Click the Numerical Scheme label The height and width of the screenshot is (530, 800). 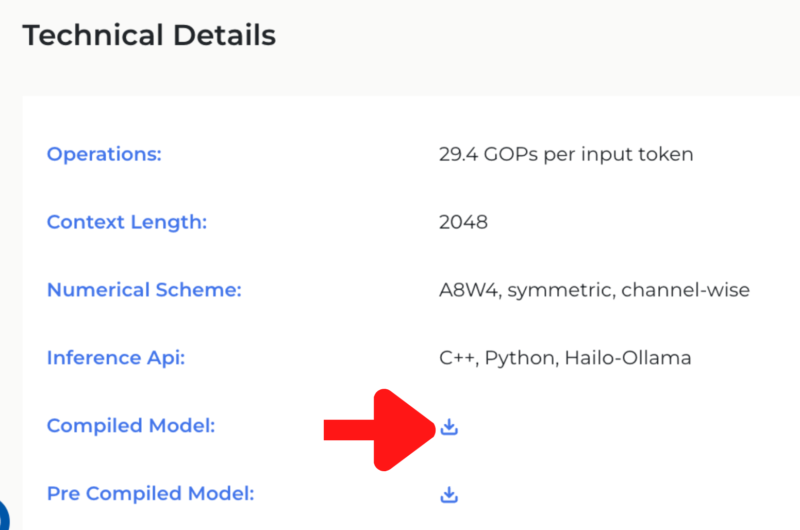144,290
